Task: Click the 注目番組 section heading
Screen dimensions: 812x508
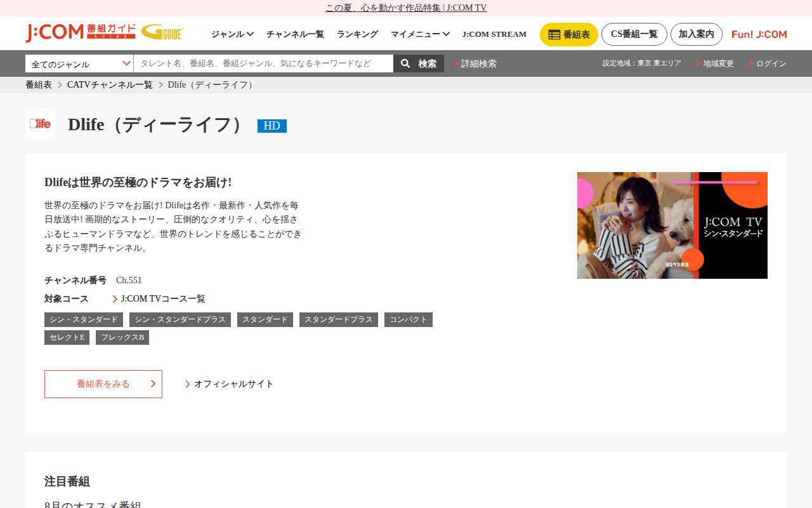Action: pos(67,481)
